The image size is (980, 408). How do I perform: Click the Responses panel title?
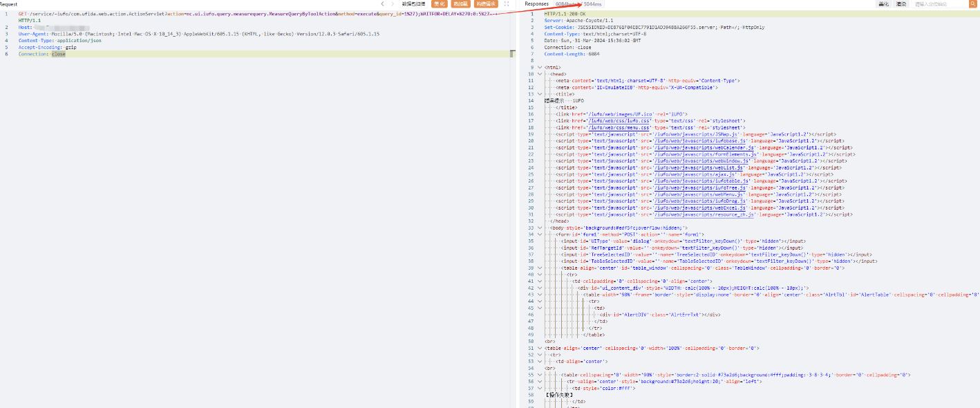[536, 4]
